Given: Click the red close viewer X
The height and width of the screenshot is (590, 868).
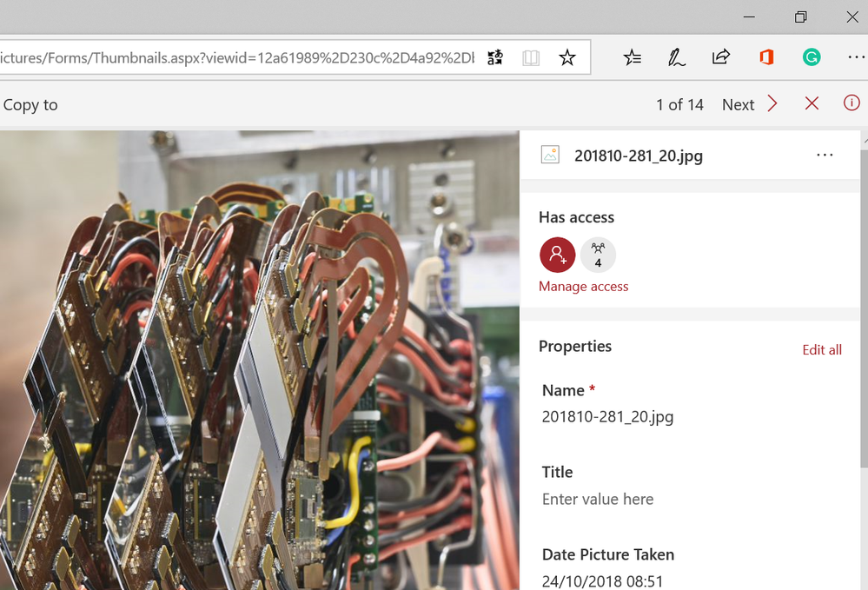Looking at the screenshot, I should click(812, 103).
